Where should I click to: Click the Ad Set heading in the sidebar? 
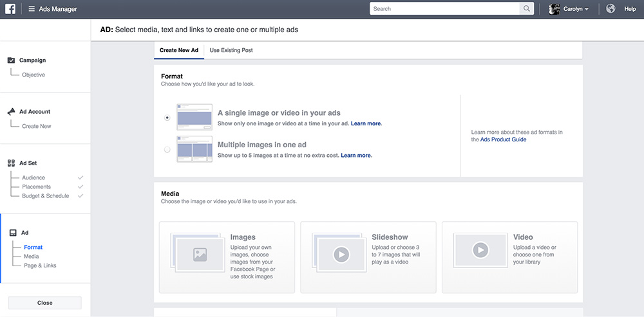pyautogui.click(x=28, y=163)
